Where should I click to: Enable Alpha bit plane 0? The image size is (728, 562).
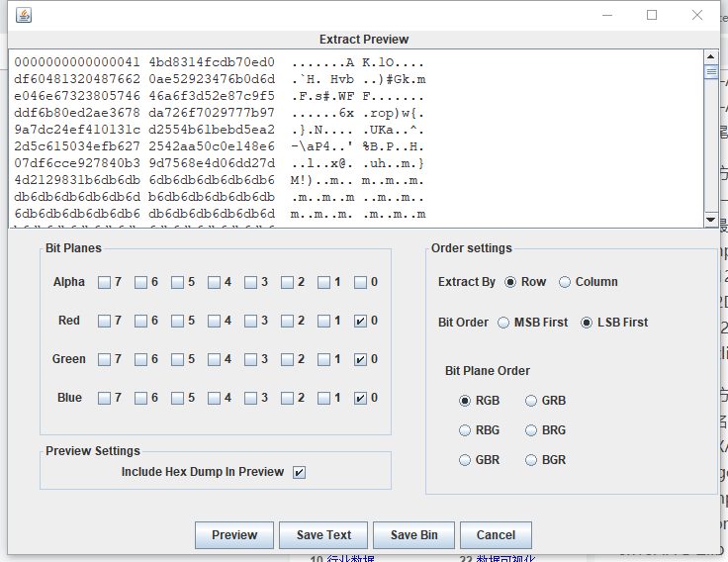pos(360,282)
